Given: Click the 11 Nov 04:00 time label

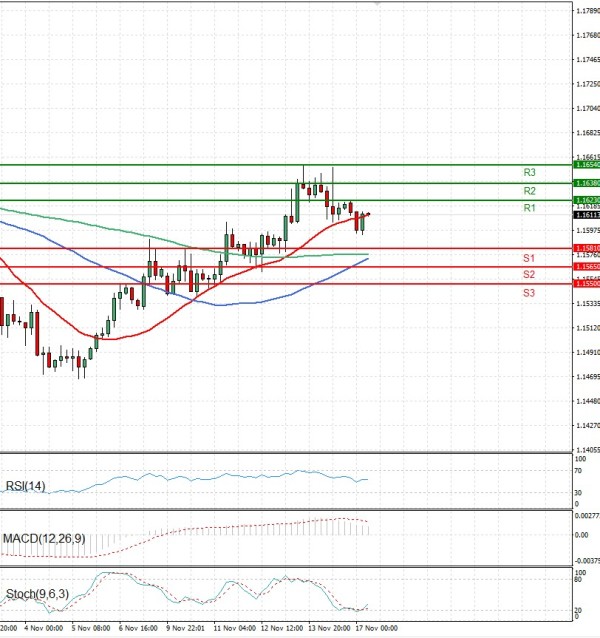Looking at the screenshot, I should pos(232,630).
